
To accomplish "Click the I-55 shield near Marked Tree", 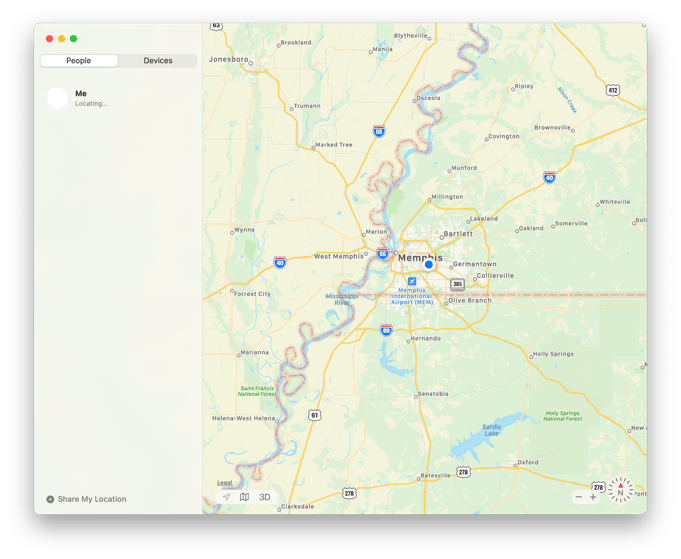I will coord(379,131).
